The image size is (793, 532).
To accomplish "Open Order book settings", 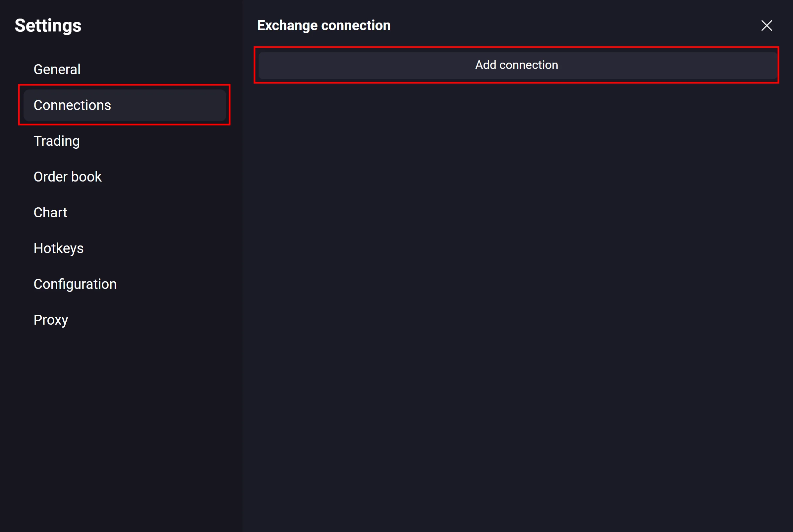I will click(68, 177).
